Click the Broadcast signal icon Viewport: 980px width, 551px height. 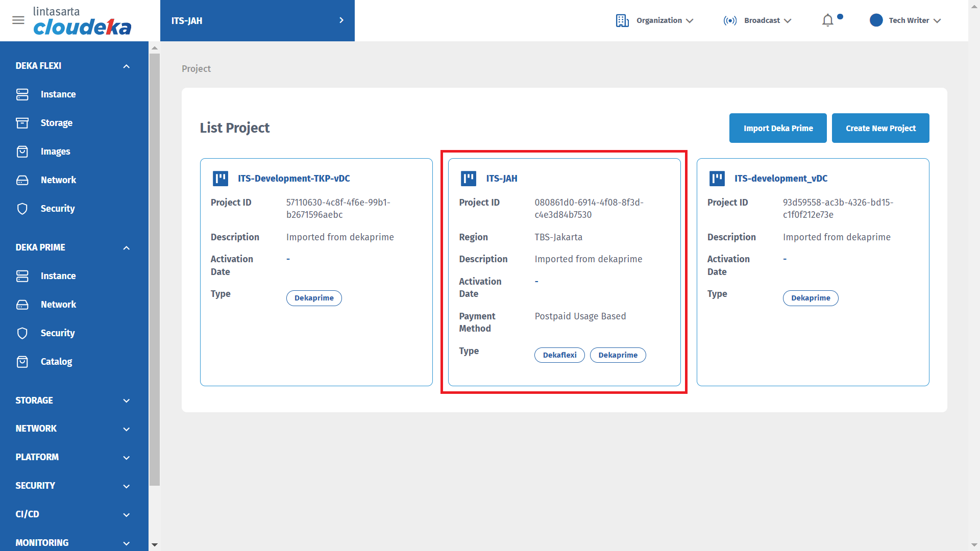click(730, 20)
